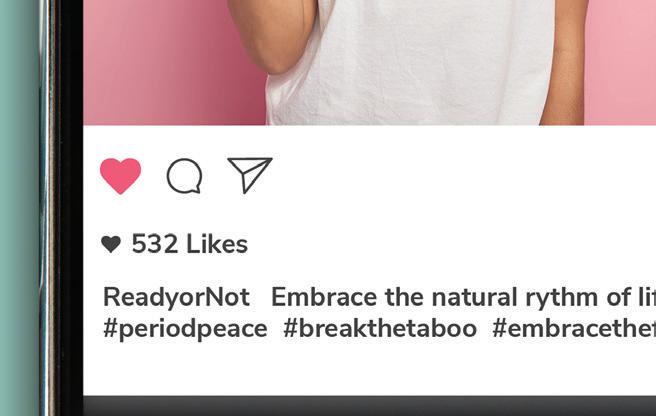
Task: Open comments with the speech bubble icon
Action: click(x=184, y=176)
